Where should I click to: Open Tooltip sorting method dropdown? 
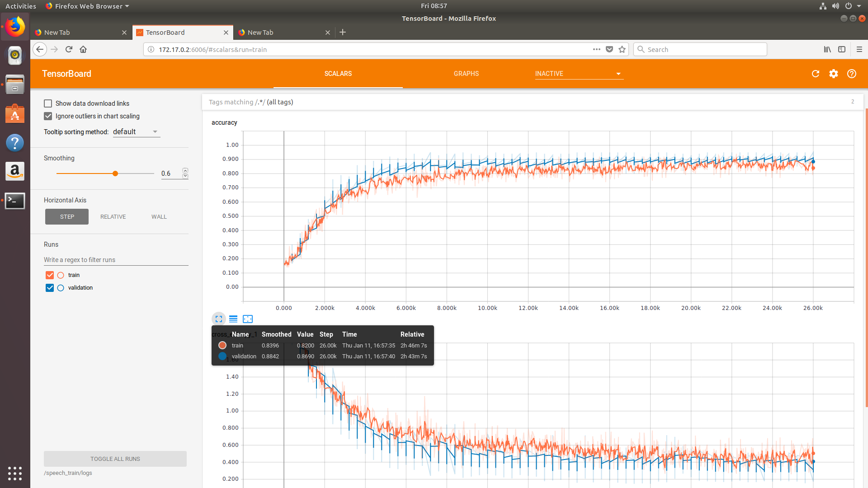[x=136, y=132]
